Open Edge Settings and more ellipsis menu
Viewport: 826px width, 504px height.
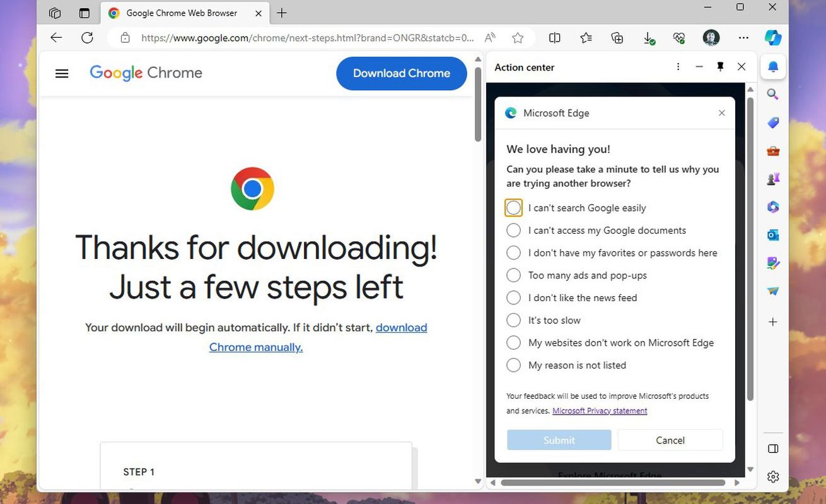pyautogui.click(x=743, y=38)
